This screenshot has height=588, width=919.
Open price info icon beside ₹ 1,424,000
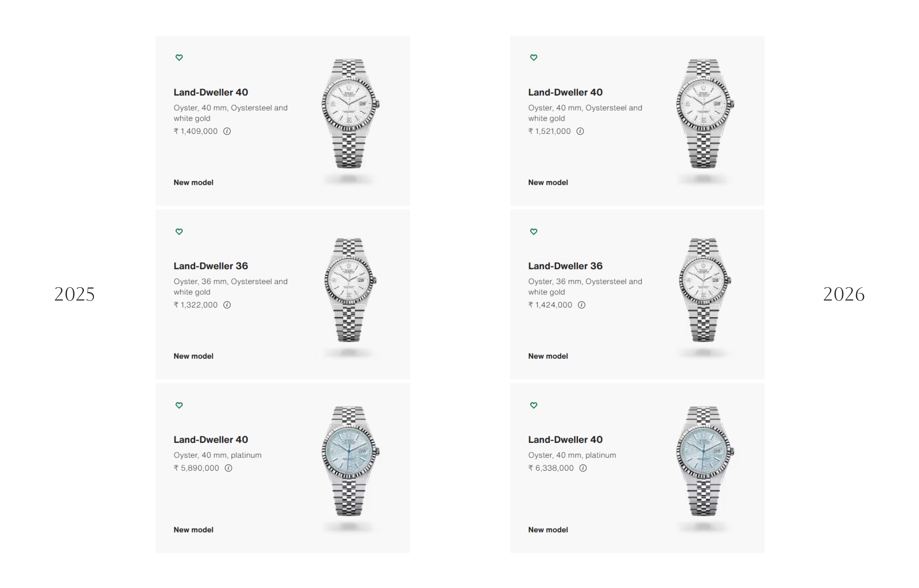(x=581, y=305)
